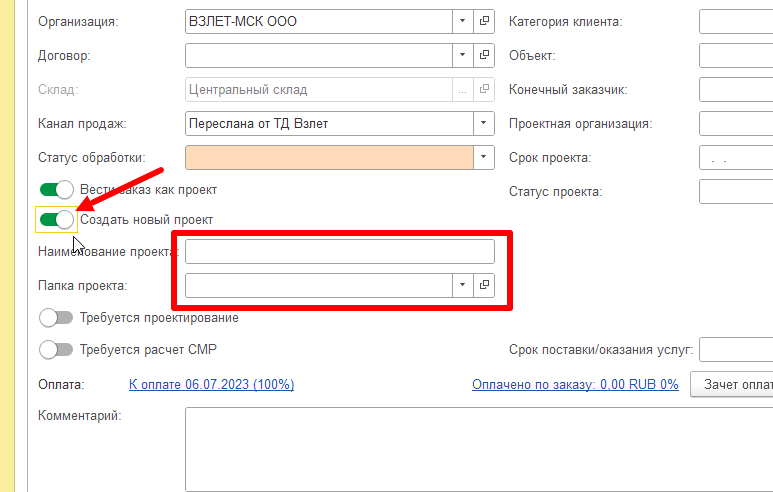Viewport: 773px width, 492px height.
Task: Expand the Канал продаж dropdown list
Action: tap(484, 123)
